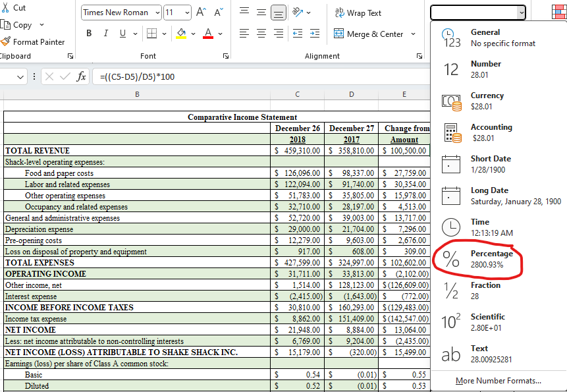Click the Format Painter brush icon
The image size is (567, 392).
click(6, 42)
